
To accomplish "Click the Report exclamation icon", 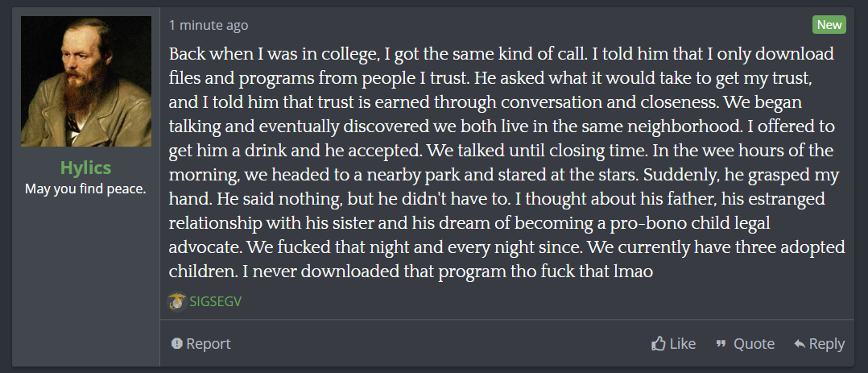I will 176,344.
